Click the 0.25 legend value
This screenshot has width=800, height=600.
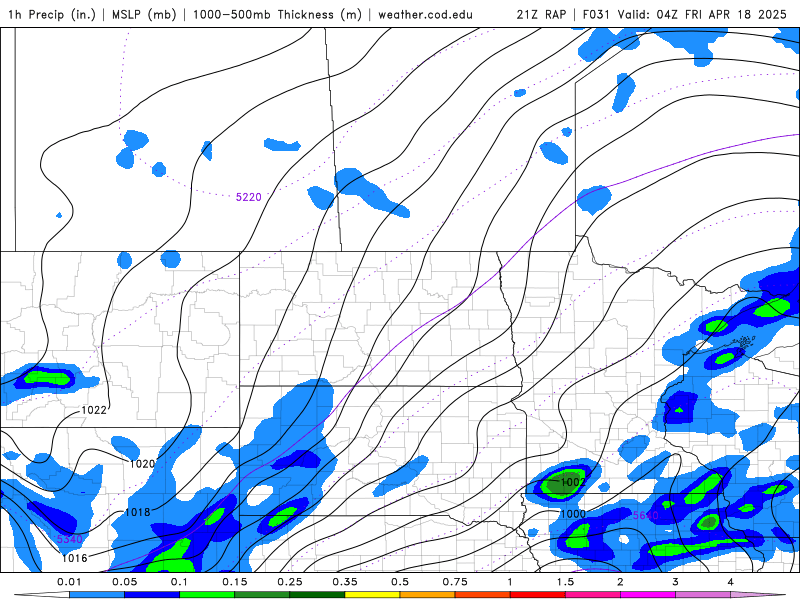pos(290,582)
